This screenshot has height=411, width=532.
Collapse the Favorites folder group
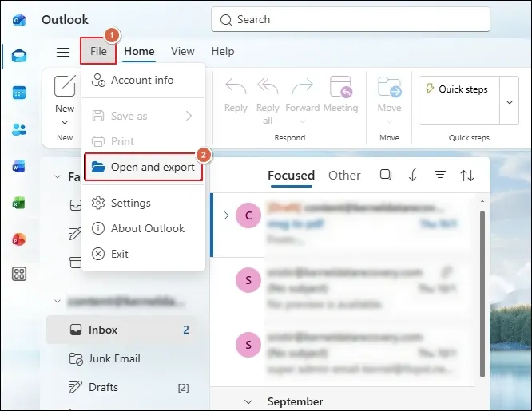pos(58,176)
